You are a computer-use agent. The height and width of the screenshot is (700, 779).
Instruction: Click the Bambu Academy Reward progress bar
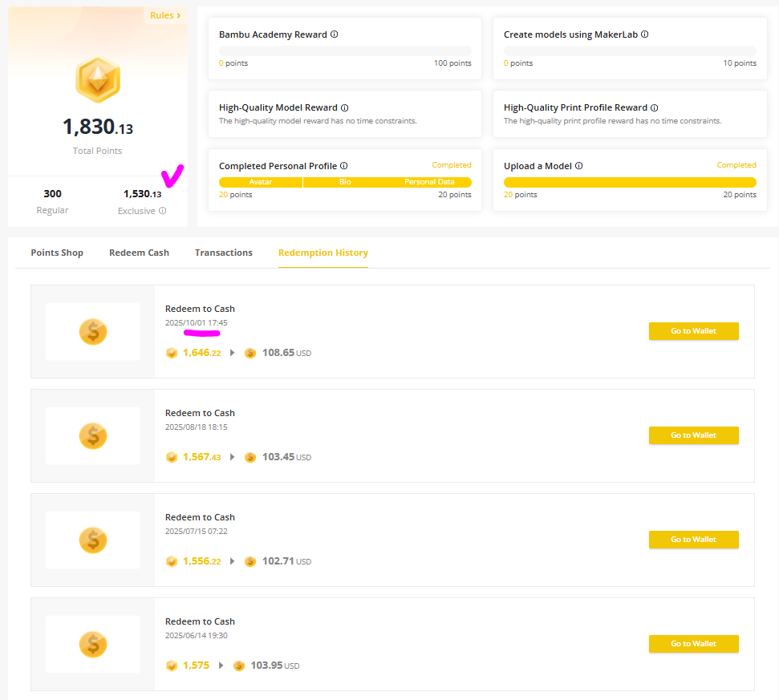[345, 51]
